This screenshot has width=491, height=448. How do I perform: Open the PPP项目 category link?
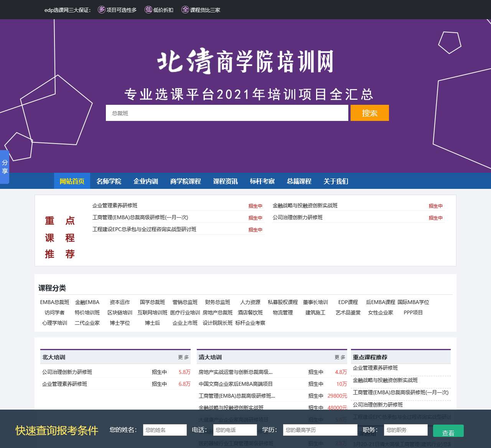click(412, 312)
